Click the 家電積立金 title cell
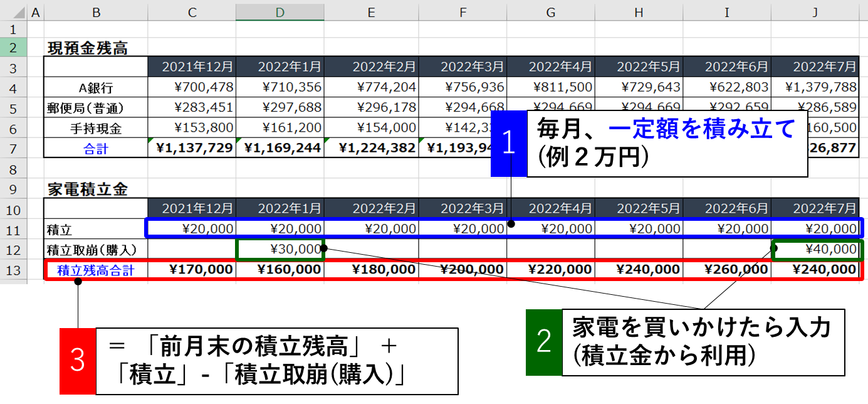This screenshot has width=868, height=404. 88,189
